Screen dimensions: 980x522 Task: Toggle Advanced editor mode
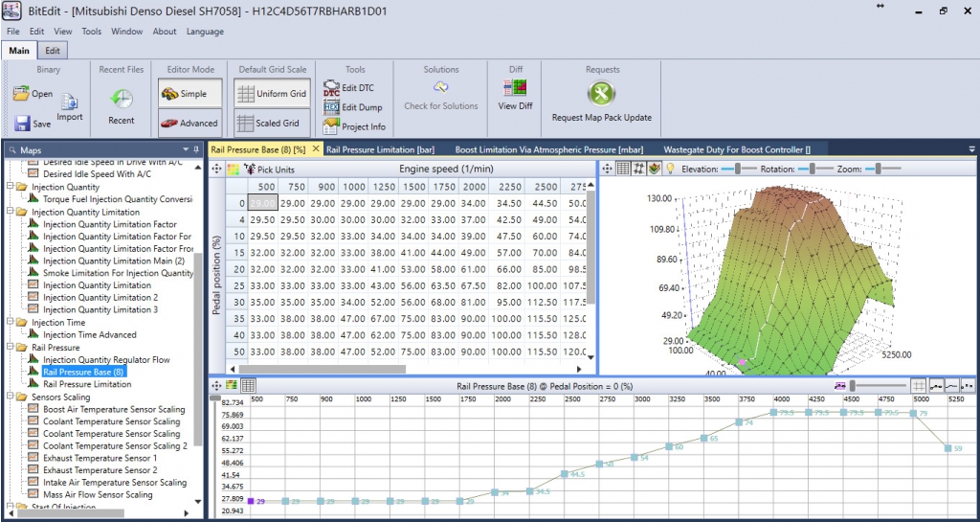click(190, 124)
